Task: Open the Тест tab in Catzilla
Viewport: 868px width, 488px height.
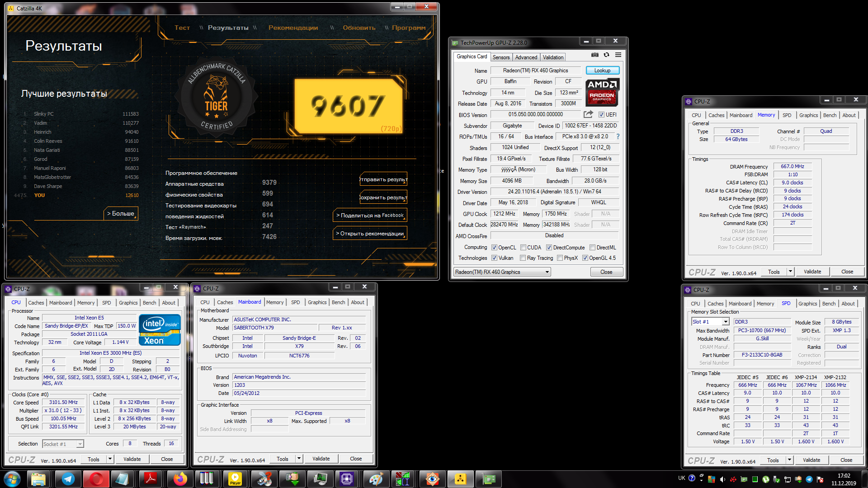Action: click(x=182, y=28)
